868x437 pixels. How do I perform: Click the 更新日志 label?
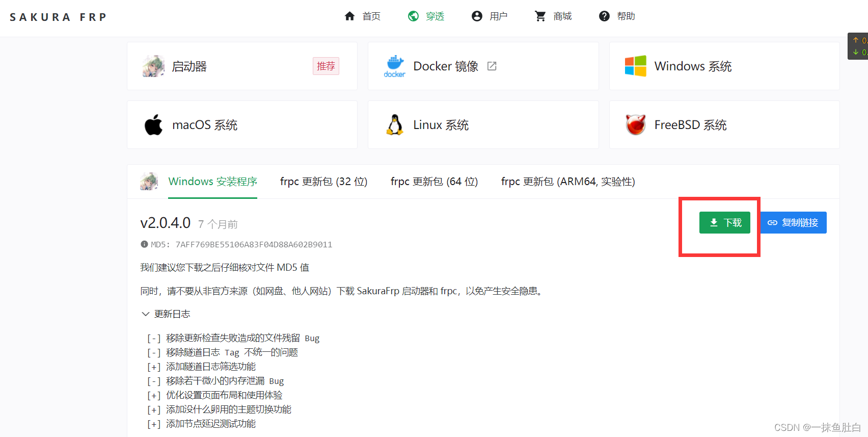pos(172,314)
